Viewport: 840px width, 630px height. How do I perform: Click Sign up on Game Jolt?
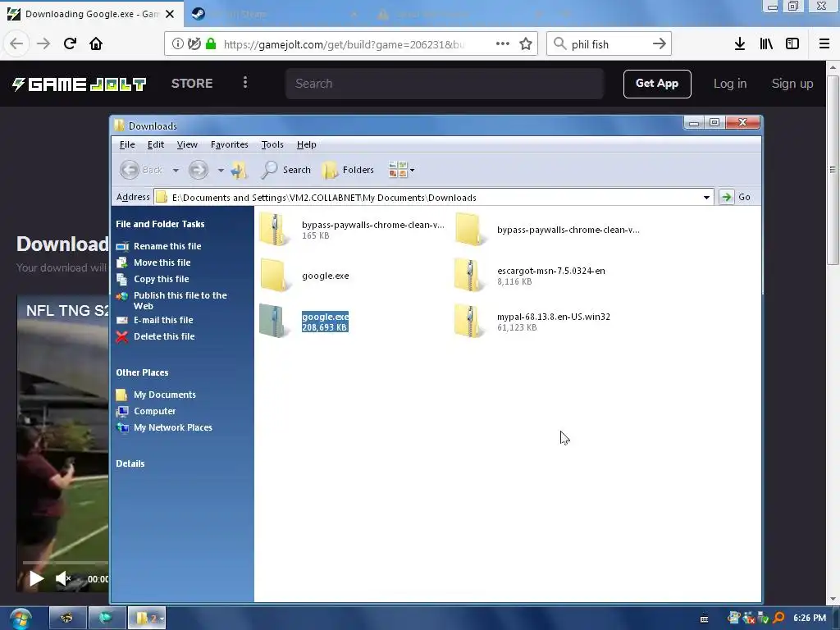[x=792, y=84]
